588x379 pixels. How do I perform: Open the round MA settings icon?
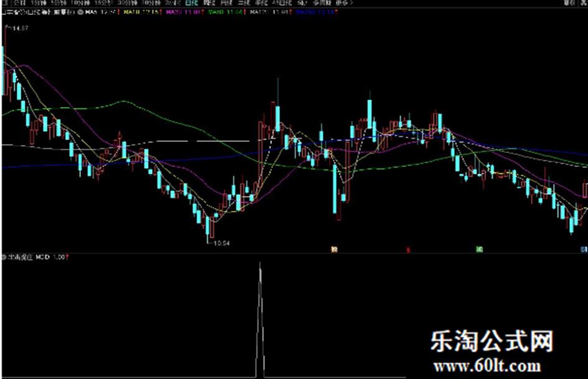click(x=80, y=12)
